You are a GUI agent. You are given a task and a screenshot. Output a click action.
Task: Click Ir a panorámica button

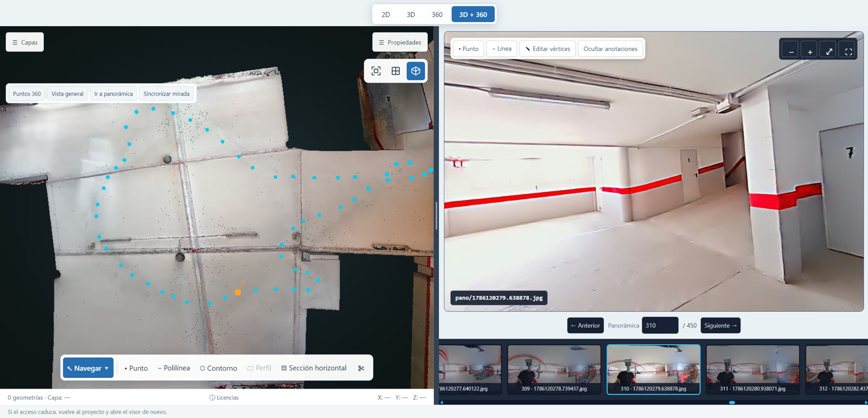[x=113, y=94]
